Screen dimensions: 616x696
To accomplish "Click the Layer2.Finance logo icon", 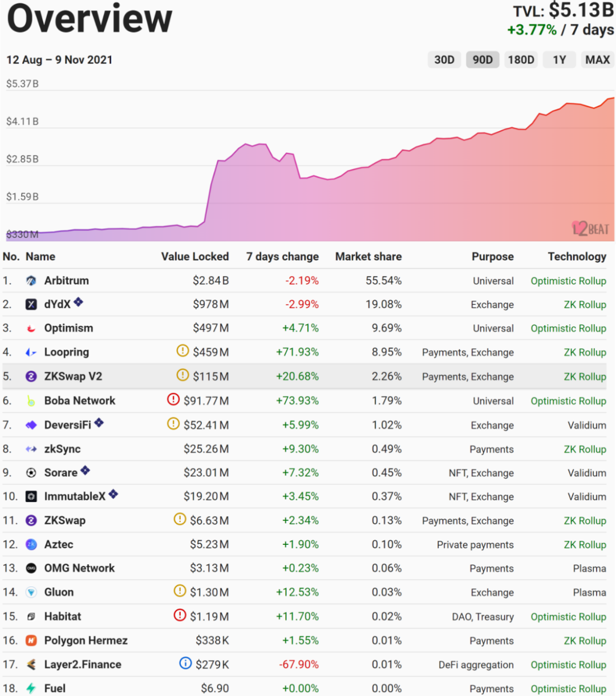I will pyautogui.click(x=31, y=665).
